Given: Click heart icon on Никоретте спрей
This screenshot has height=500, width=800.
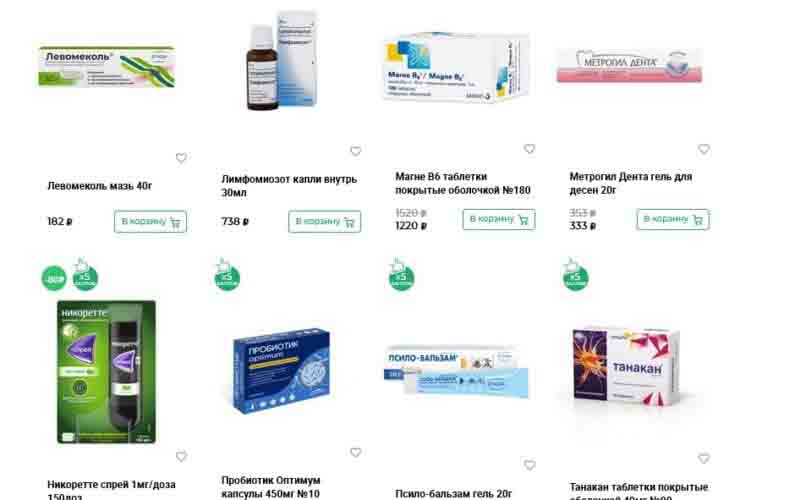Looking at the screenshot, I should 181,457.
